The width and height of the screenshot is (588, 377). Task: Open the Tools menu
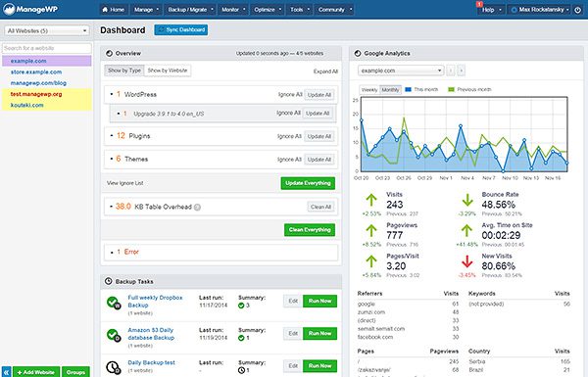click(300, 10)
